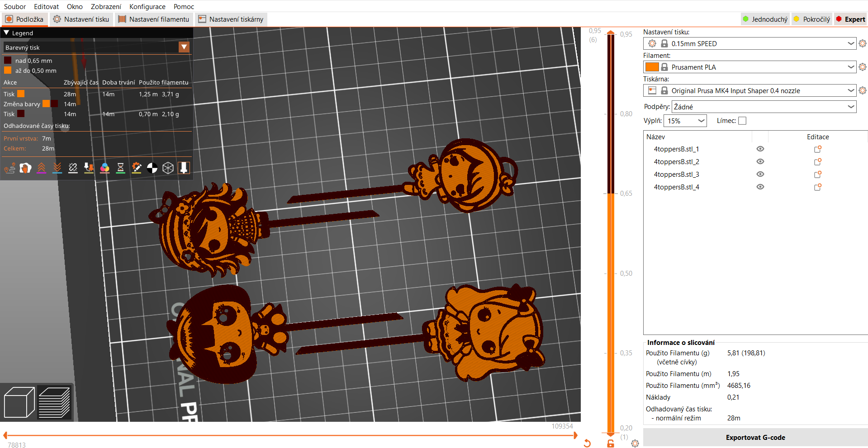Toggle print pauses hourglass icon
The width and height of the screenshot is (868, 448).
pyautogui.click(x=120, y=168)
